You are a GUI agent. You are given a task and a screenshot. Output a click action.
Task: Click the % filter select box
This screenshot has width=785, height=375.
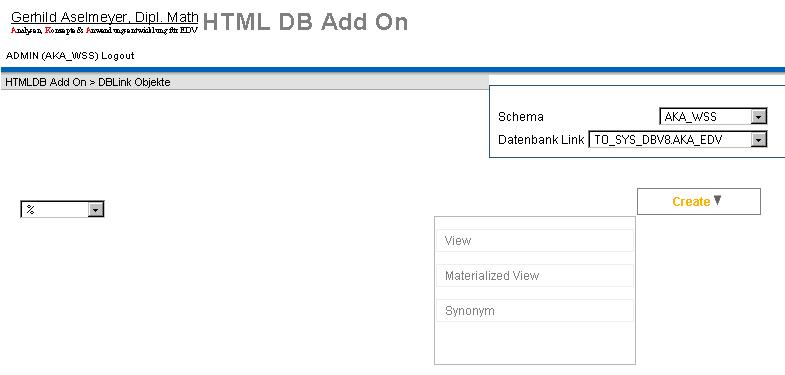click(x=62, y=209)
